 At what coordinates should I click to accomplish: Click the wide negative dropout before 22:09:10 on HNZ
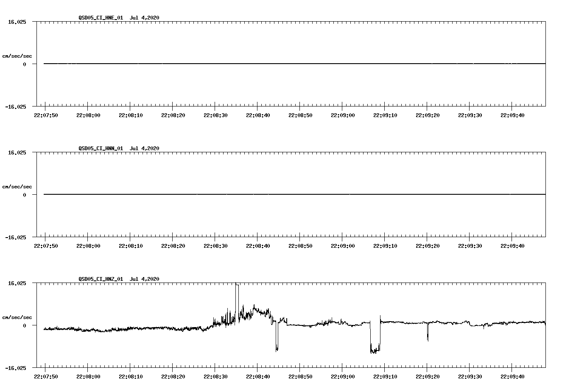click(x=375, y=337)
